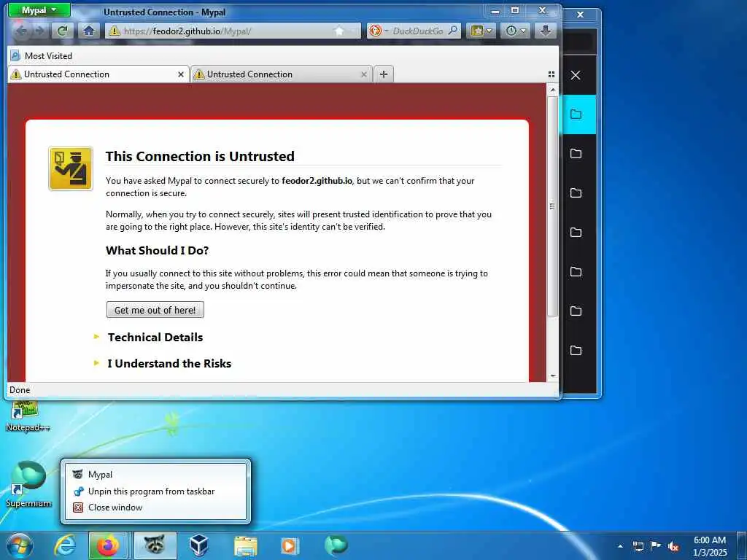Click Get me out of here! button
Viewport: 747px width, 560px height.
coord(155,309)
